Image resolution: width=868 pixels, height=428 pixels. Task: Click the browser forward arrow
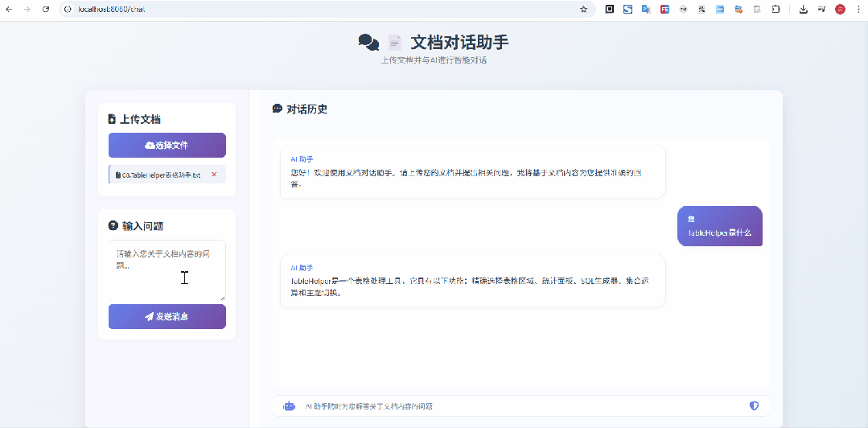[x=27, y=10]
